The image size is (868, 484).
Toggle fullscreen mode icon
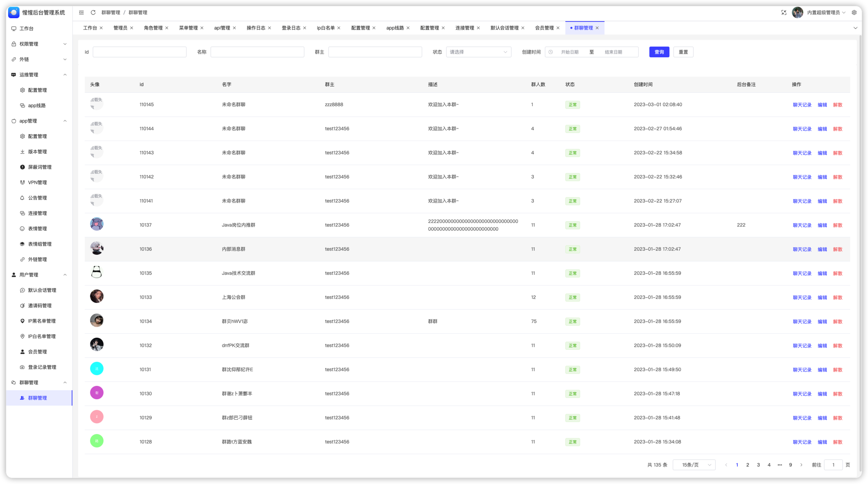tap(784, 12)
